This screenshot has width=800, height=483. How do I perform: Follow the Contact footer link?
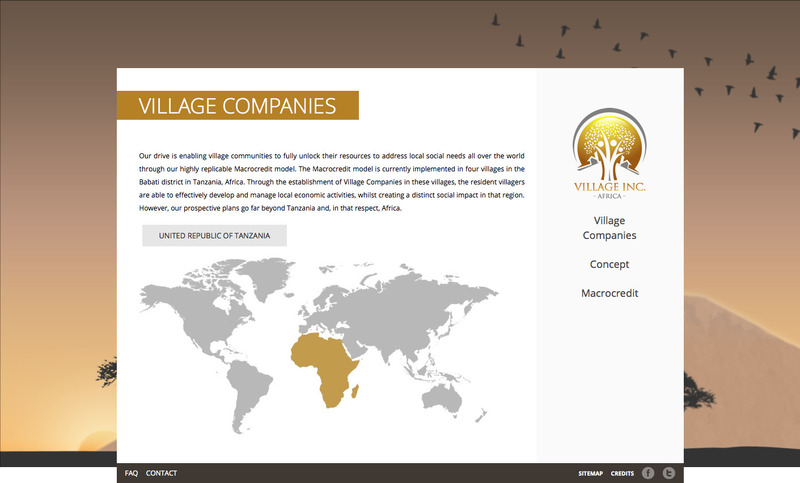pos(161,473)
